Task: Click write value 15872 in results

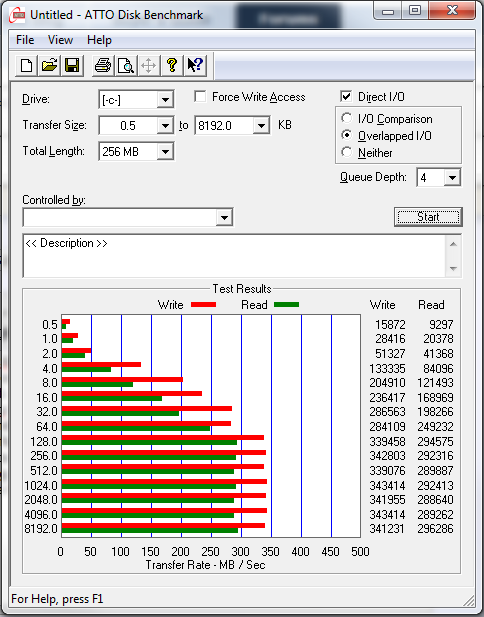Action: pyautogui.click(x=390, y=325)
